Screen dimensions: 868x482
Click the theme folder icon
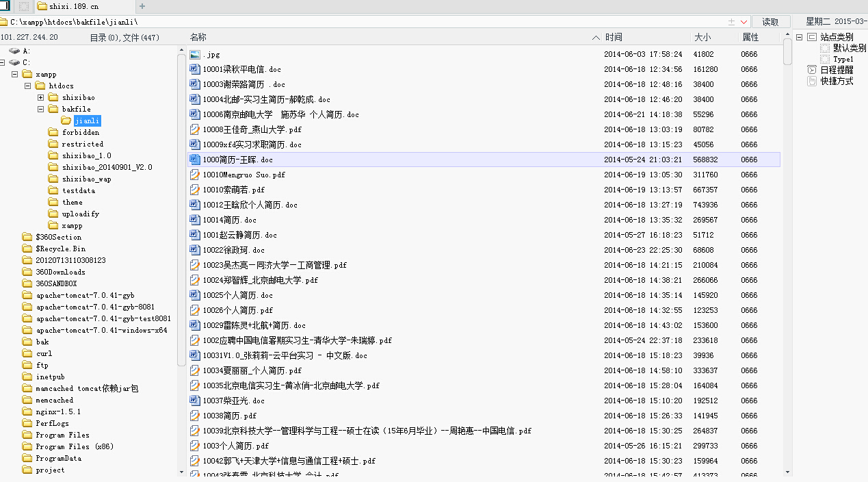53,202
